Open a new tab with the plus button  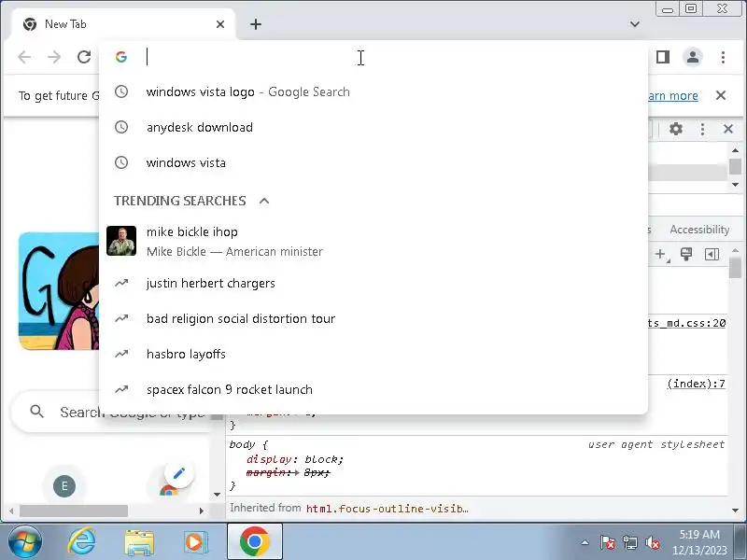tap(256, 24)
